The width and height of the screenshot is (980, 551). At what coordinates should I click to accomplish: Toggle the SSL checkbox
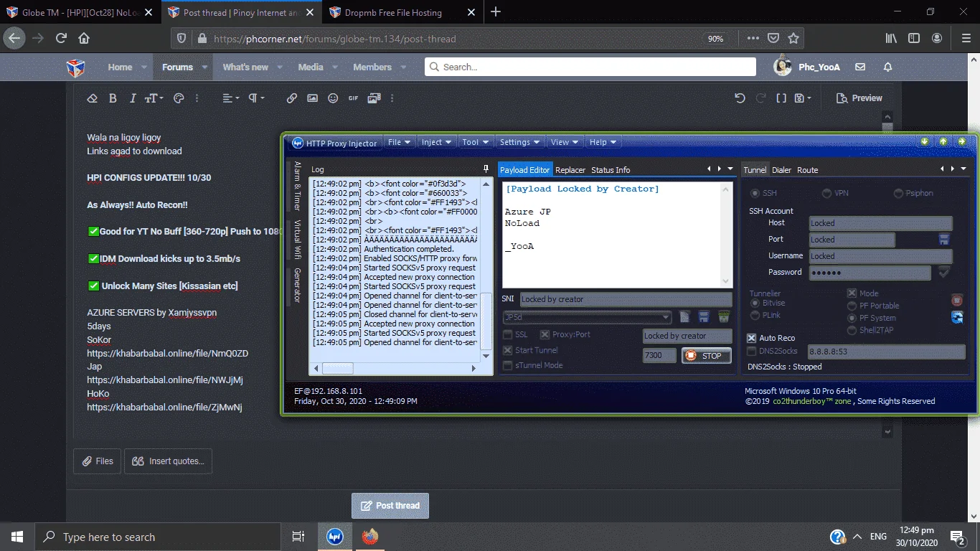tap(508, 334)
